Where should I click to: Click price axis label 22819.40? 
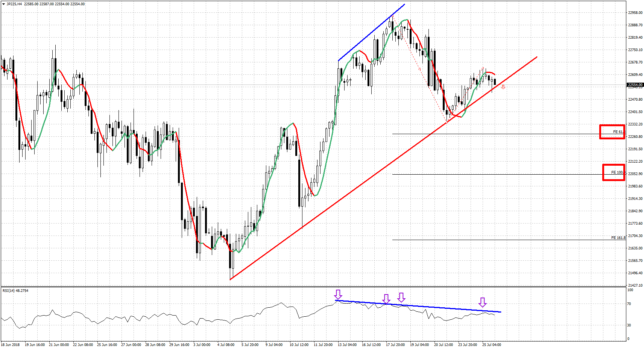(x=635, y=38)
